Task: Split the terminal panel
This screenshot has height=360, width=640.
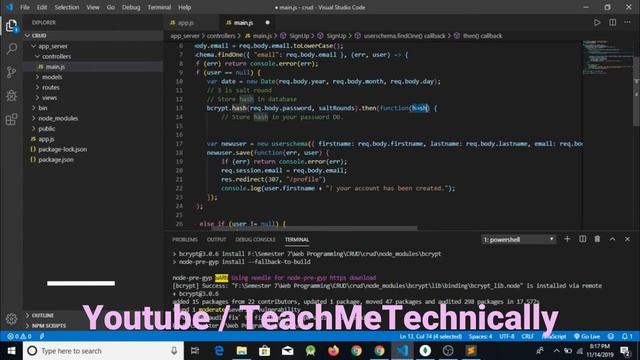Action: coord(582,239)
